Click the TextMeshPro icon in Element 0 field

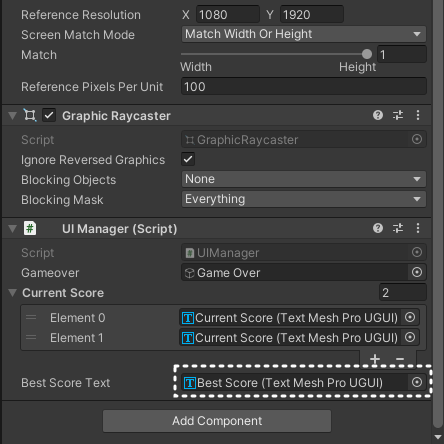[x=188, y=318]
